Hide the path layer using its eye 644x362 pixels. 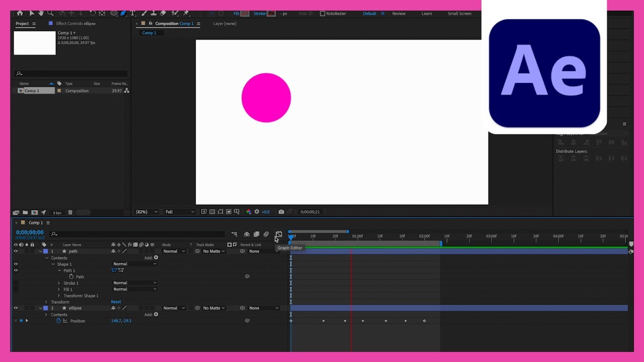pos(16,251)
